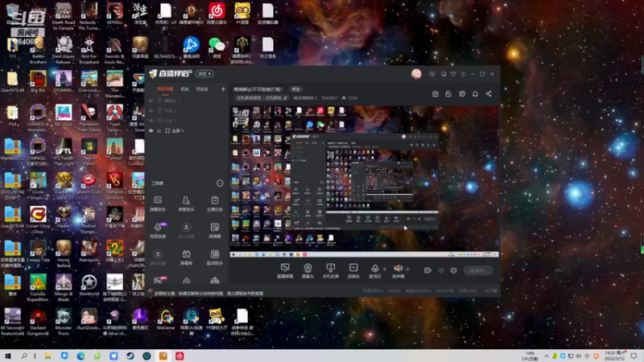
Task: Open the 主播任务 streamer tasks tool
Action: coord(214,204)
